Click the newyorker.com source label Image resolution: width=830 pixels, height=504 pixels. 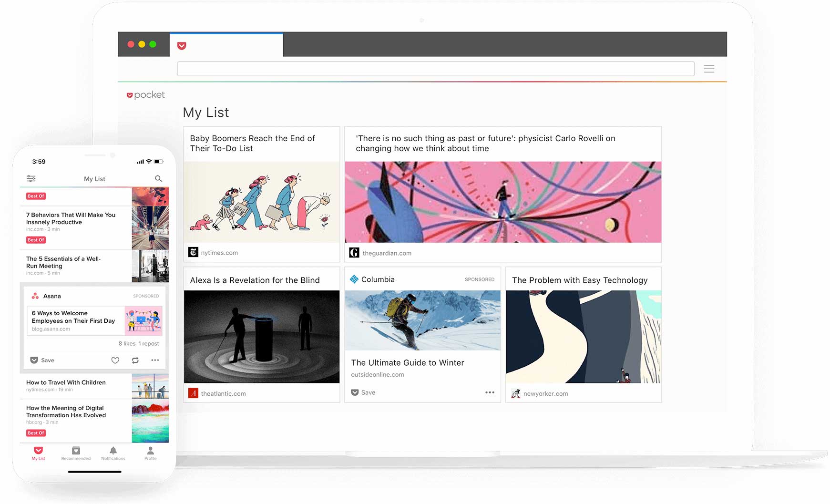[546, 393]
